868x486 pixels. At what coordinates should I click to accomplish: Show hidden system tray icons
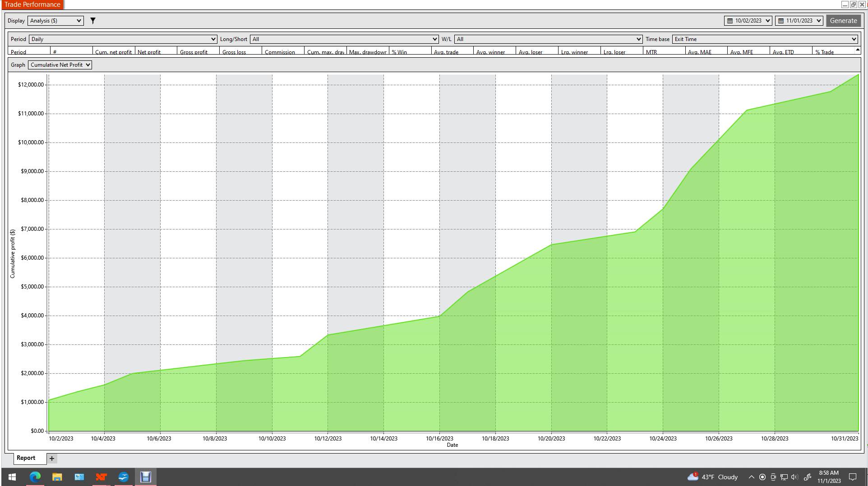coord(751,477)
